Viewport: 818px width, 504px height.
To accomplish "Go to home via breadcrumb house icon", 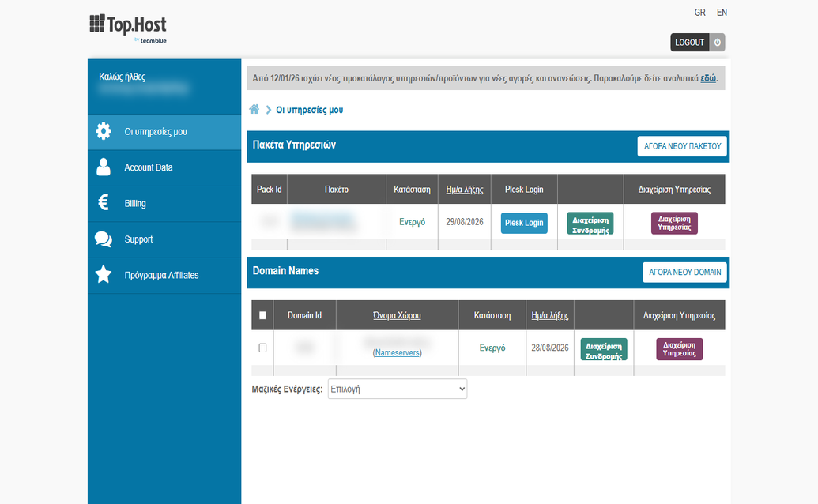I will [254, 110].
